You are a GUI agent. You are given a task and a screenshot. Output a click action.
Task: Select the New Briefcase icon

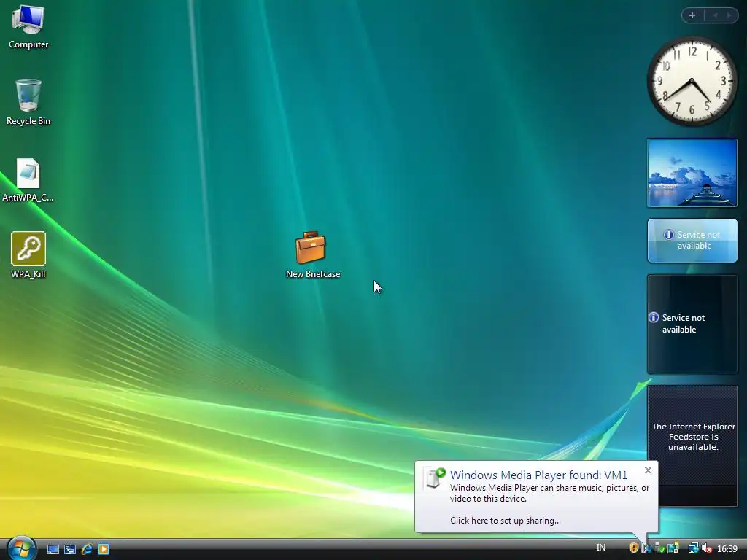click(x=312, y=254)
